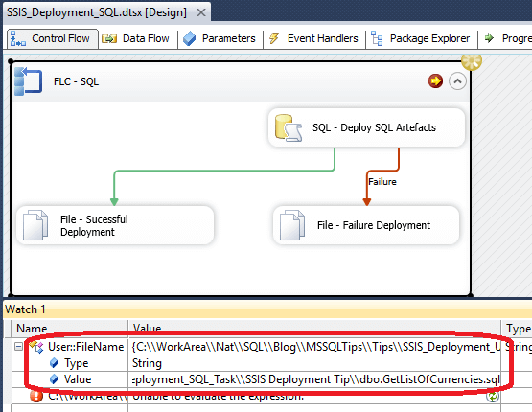Click the Foreach Loop container icon
The height and width of the screenshot is (412, 532).
[28, 81]
